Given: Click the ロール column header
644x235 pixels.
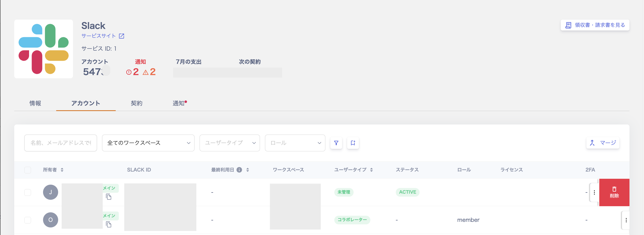Looking at the screenshot, I should 464,170.
